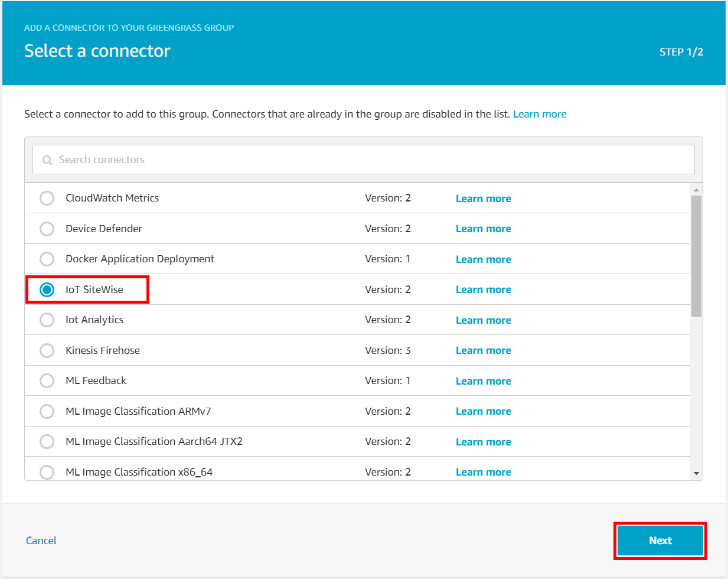Click the Cancel link
Screen dimensions: 728x579
pyautogui.click(x=41, y=541)
